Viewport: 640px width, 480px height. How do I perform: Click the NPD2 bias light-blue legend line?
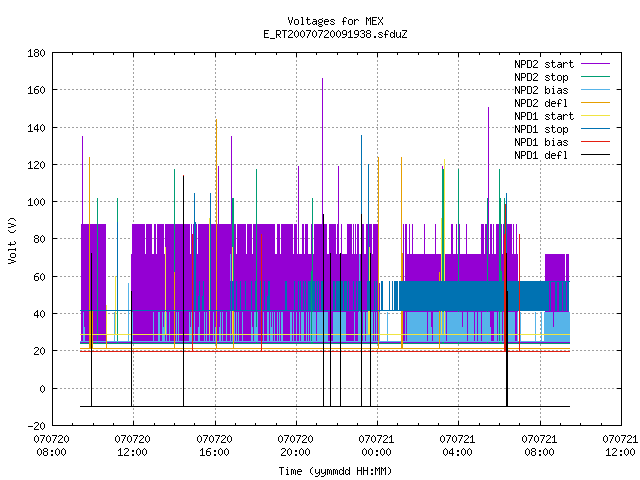595,90
